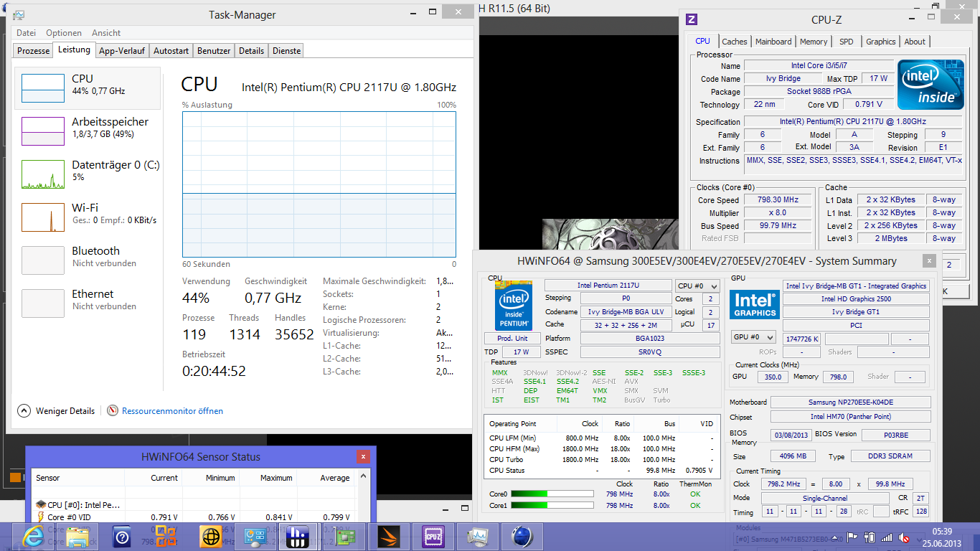
Task: Open File Explorer from the taskbar
Action: pos(77,536)
